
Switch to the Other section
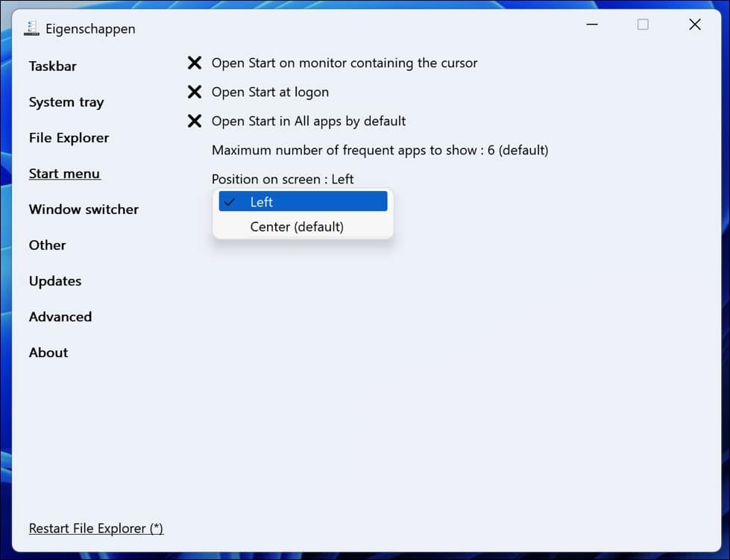tap(47, 245)
